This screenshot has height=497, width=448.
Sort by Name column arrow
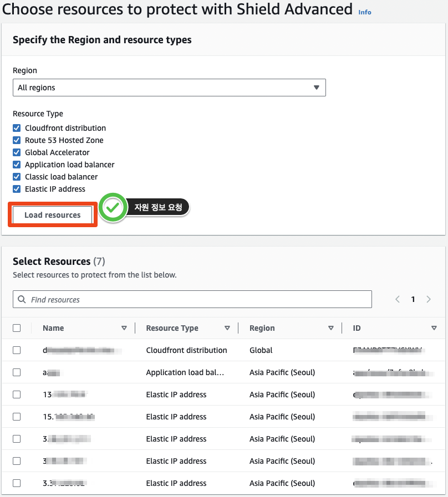click(x=124, y=328)
